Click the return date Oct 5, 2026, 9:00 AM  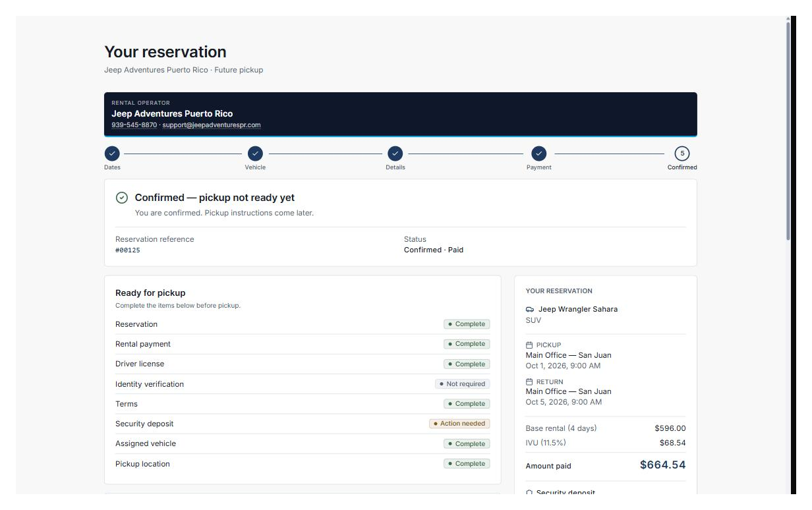pyautogui.click(x=564, y=402)
